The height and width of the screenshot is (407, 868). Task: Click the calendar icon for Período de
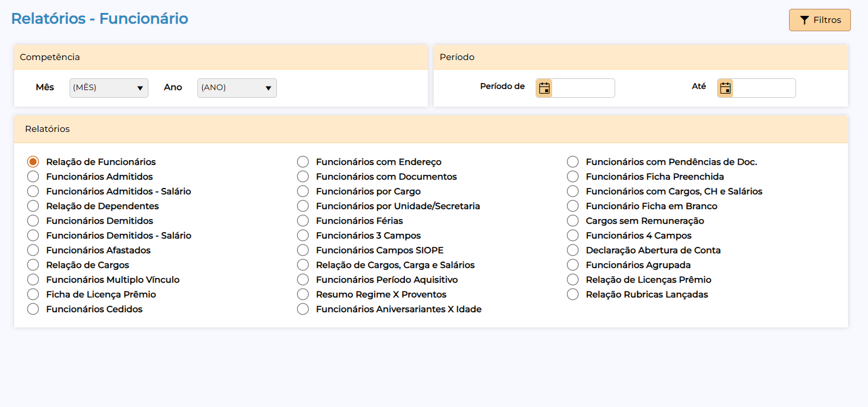544,88
